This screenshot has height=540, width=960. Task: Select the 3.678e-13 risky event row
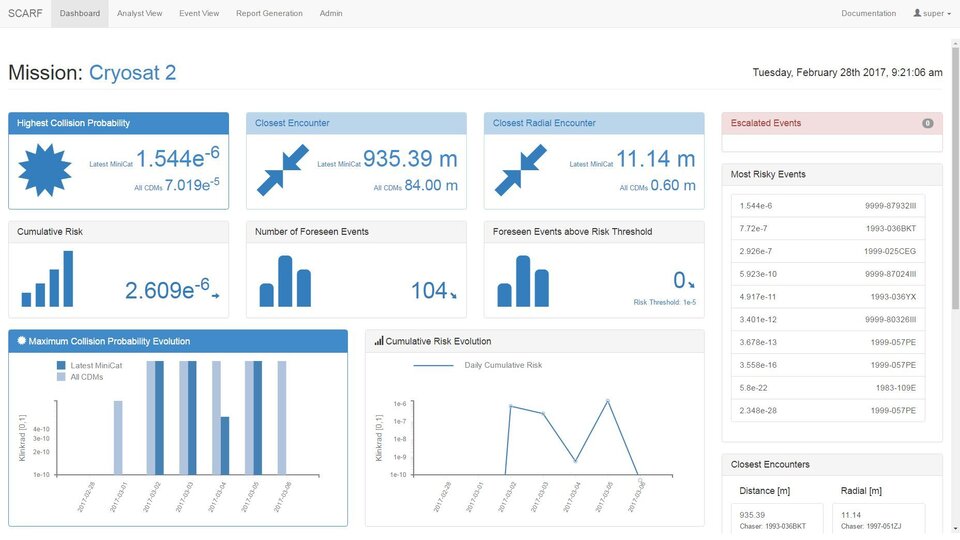[828, 342]
